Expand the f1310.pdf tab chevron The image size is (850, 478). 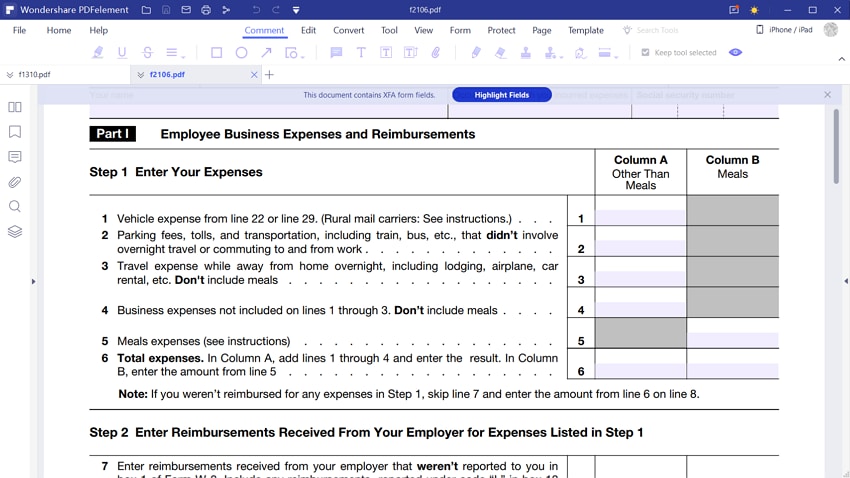click(x=10, y=75)
